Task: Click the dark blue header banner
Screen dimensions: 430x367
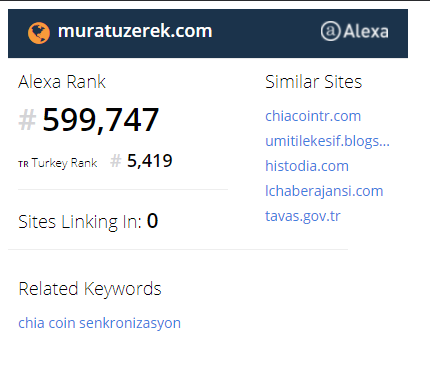Action: 208,33
